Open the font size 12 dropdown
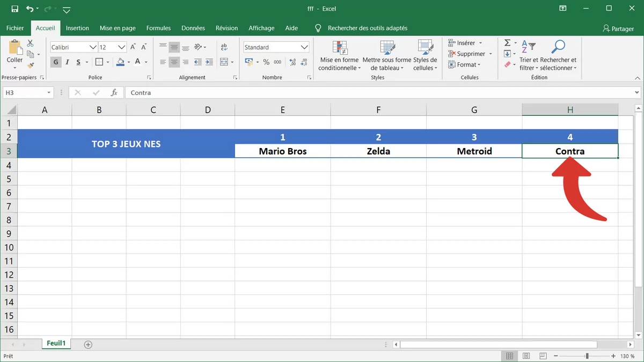 [x=122, y=47]
